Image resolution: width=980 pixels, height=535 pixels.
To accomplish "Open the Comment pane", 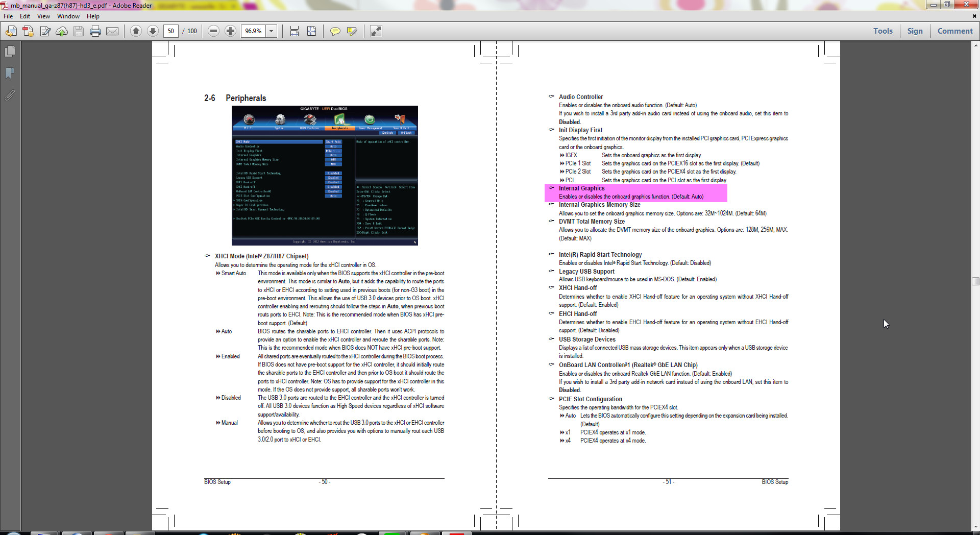I will (955, 31).
